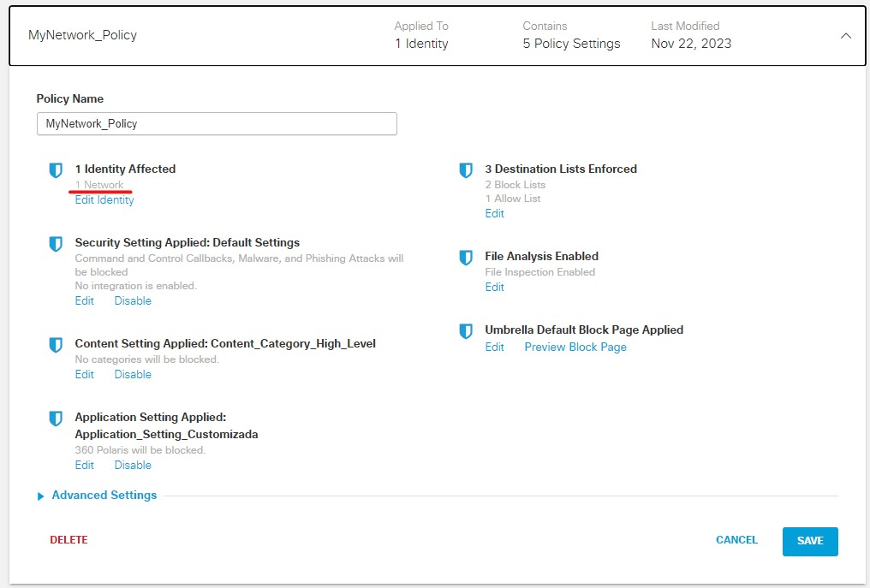Disable the Security Setting Default Settings
The height and width of the screenshot is (588, 870).
(x=132, y=300)
